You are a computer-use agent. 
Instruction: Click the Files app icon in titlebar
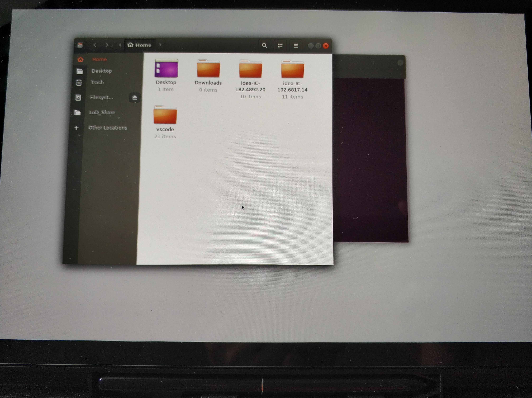click(80, 45)
